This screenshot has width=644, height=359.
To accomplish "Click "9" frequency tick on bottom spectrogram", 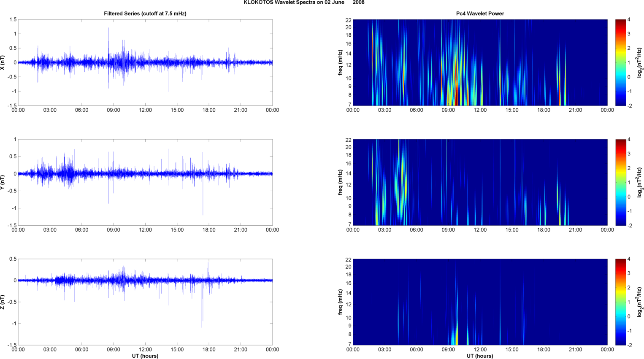I will pos(350,326).
